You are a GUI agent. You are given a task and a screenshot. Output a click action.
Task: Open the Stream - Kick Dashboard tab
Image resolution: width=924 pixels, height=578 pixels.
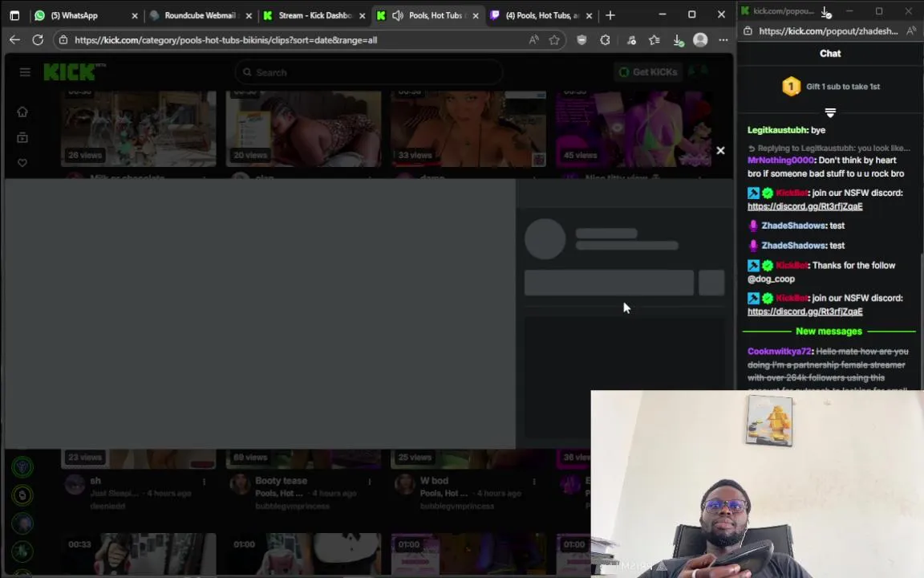pos(314,15)
